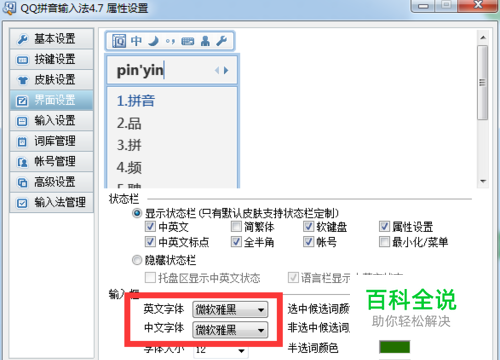The height and width of the screenshot is (360, 500).
Task: Click the preview vertical scrollbar thumb
Action: [x=483, y=82]
